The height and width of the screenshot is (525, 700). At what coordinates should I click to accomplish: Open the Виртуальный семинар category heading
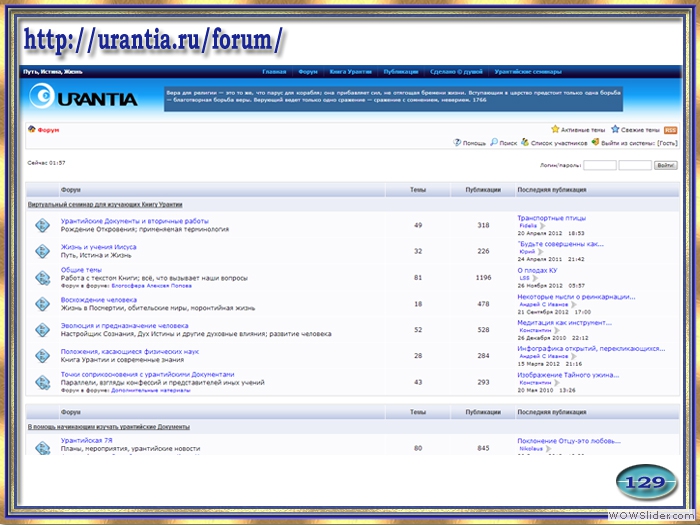105,204
